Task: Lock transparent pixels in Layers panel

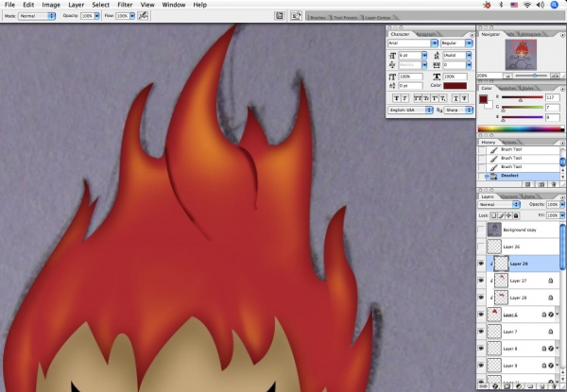Action: (x=493, y=215)
